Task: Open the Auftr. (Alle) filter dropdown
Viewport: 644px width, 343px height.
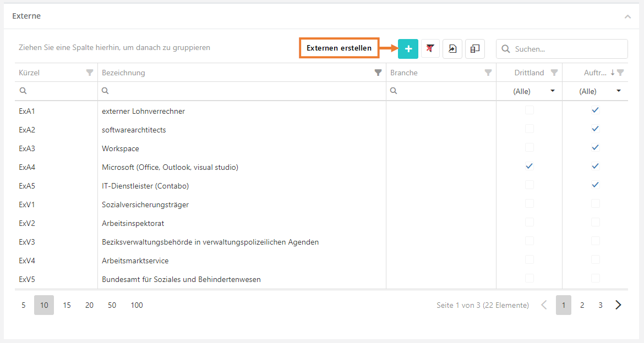Action: pyautogui.click(x=618, y=91)
